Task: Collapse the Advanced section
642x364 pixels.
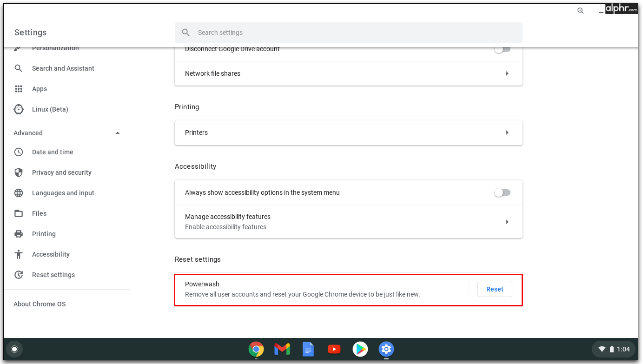Action: [118, 133]
